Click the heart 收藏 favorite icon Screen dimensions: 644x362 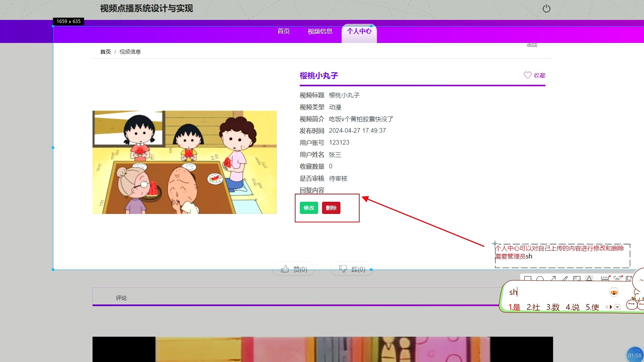pos(528,75)
